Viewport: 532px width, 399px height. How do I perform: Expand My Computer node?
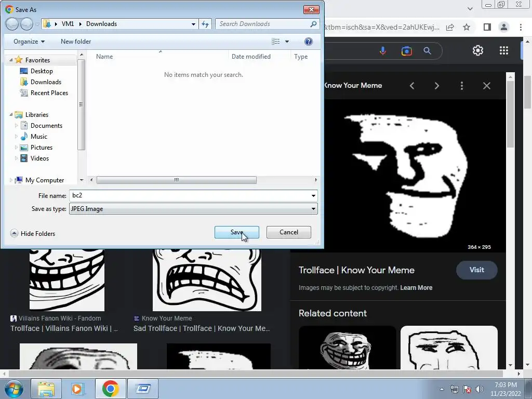click(x=11, y=180)
